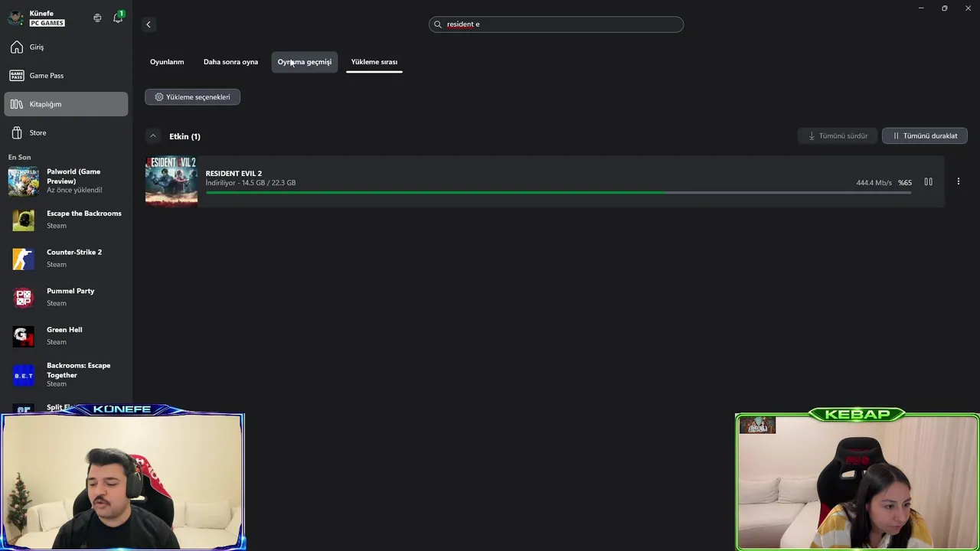Close the Xbox app window

(968, 8)
